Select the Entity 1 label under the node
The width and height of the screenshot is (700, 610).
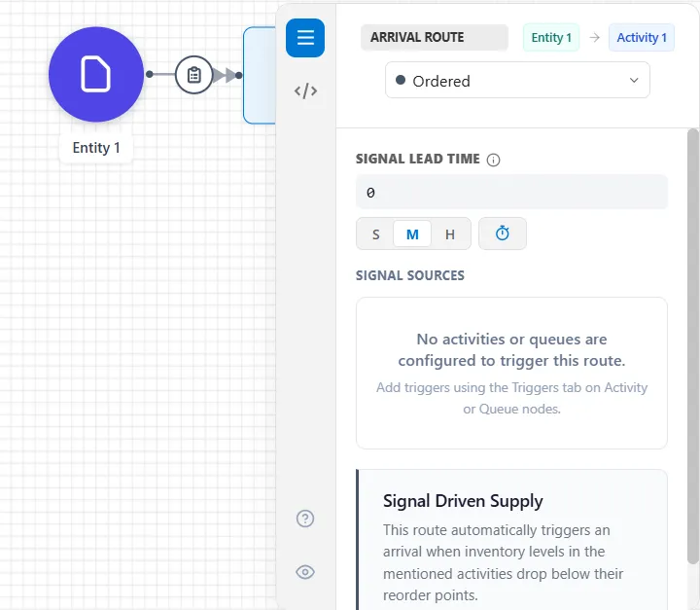(x=96, y=148)
